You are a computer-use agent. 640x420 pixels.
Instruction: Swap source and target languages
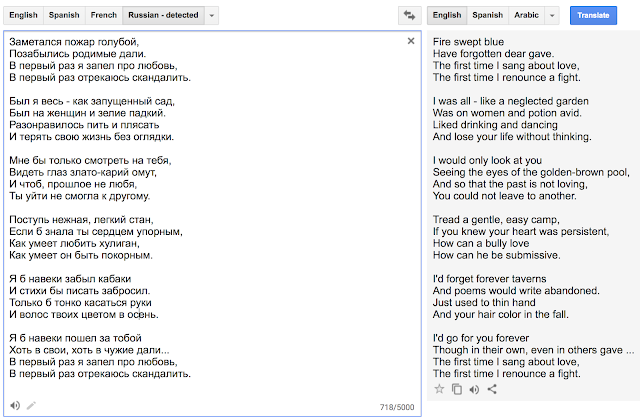click(x=408, y=16)
